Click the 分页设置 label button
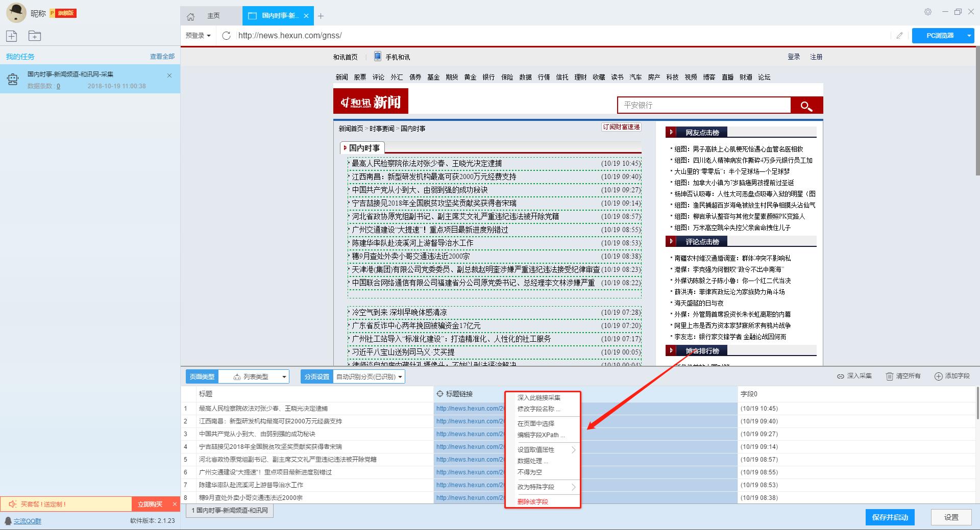 tap(317, 376)
